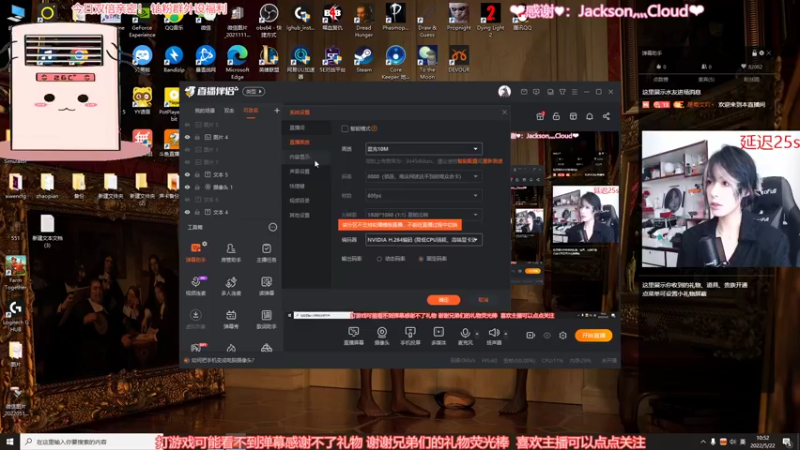Click the 重新测速 link

click(x=492, y=161)
